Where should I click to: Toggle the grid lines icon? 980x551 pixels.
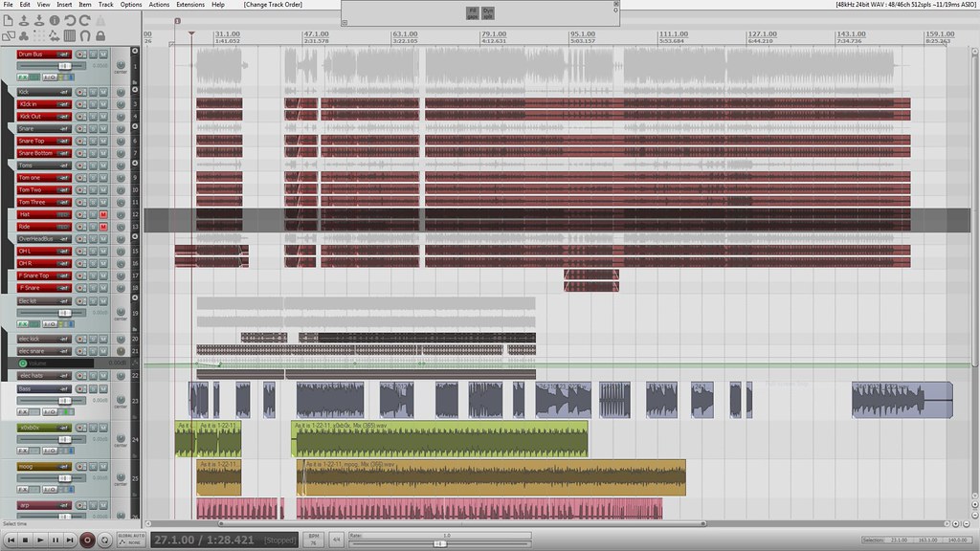coord(70,35)
